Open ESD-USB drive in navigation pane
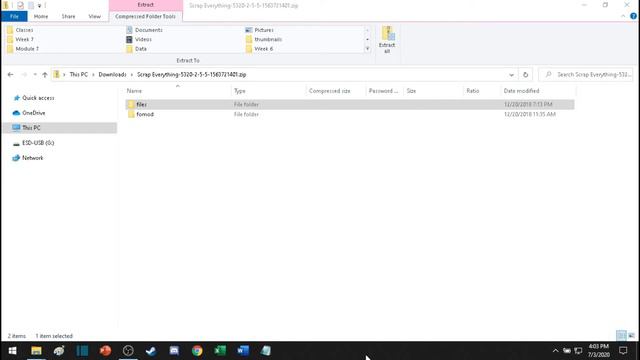Viewport: 640px width, 360px height. (x=38, y=143)
